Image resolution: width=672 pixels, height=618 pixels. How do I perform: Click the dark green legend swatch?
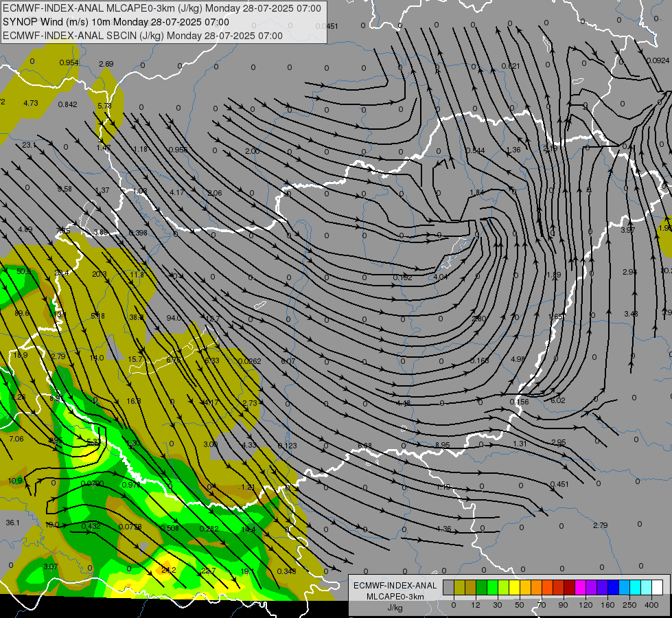coord(481,588)
